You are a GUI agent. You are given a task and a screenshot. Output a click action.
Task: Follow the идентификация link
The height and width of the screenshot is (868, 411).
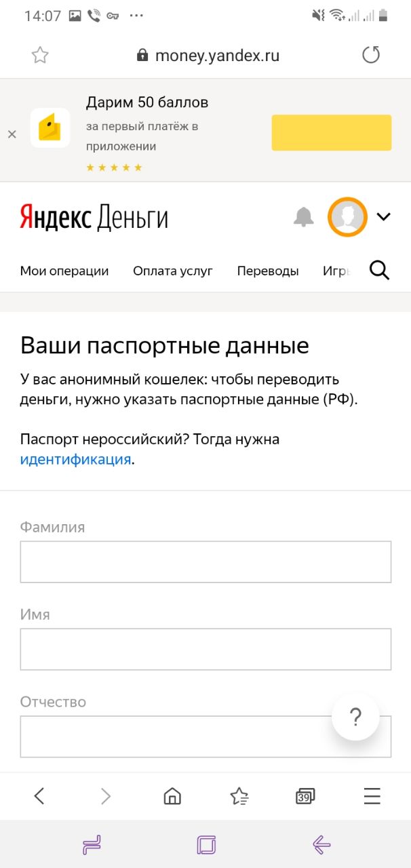coord(75,459)
